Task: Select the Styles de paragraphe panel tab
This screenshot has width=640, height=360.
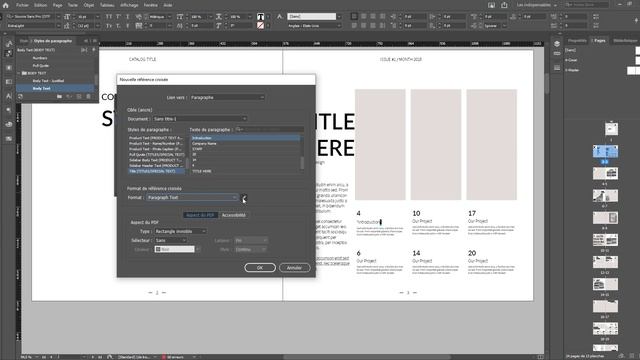Action: (x=53, y=41)
